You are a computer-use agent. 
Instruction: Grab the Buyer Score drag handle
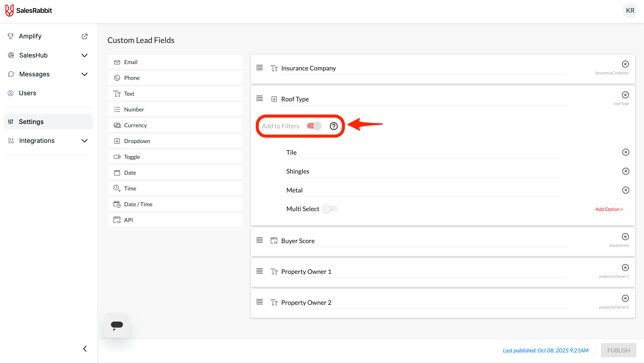pyautogui.click(x=259, y=240)
